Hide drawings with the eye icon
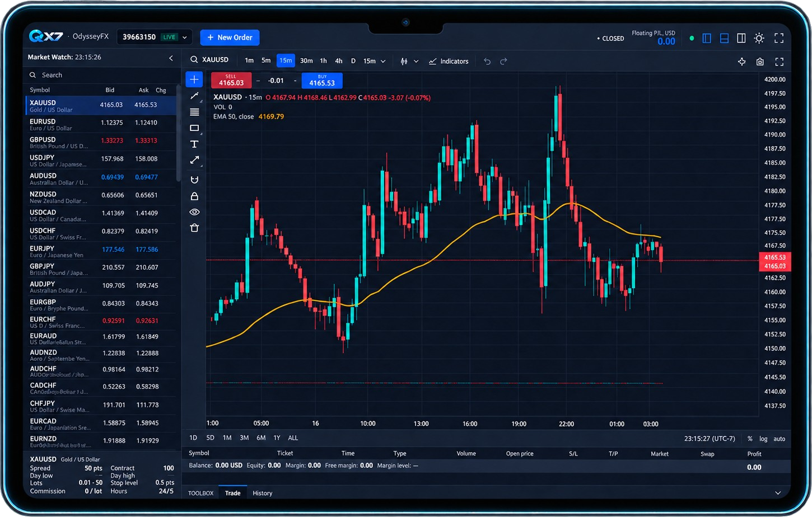Screen dimensions: 812x517 [194, 212]
